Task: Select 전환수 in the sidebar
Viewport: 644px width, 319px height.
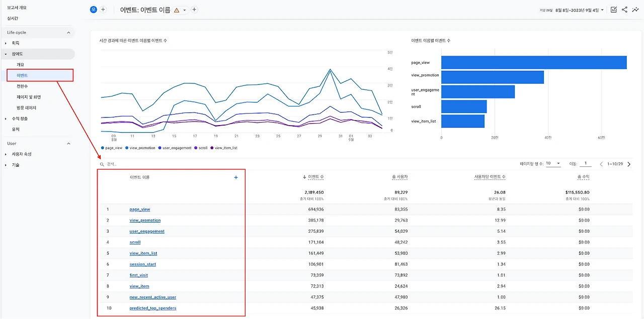Action: pos(22,86)
